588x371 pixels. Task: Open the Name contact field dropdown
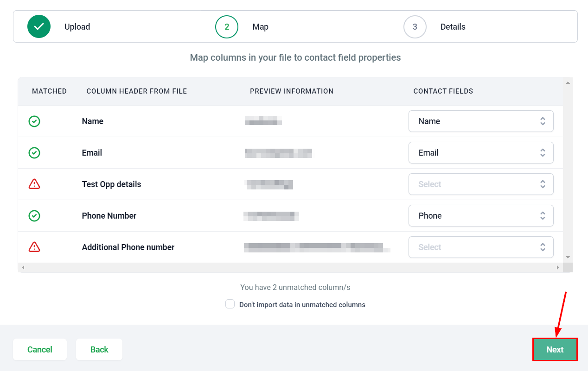click(480, 121)
